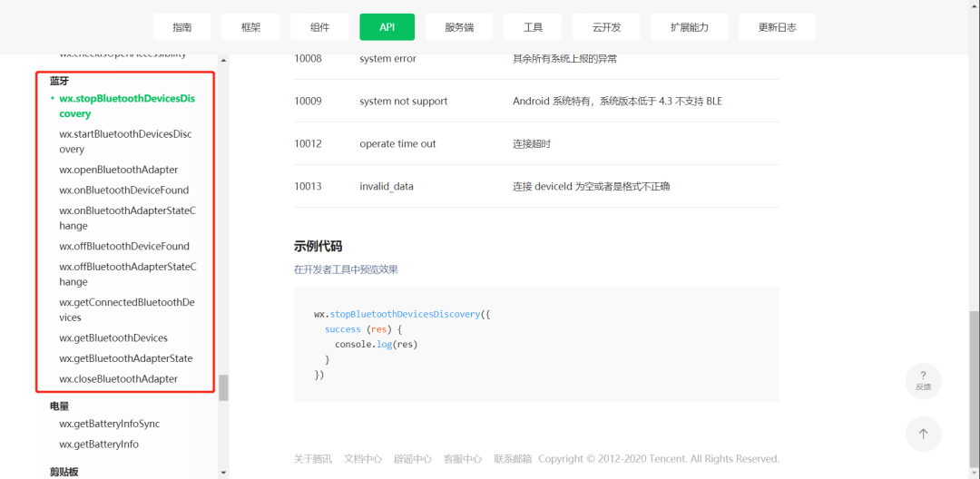
Task: Open the 客服中心 footer link
Action: [x=463, y=458]
